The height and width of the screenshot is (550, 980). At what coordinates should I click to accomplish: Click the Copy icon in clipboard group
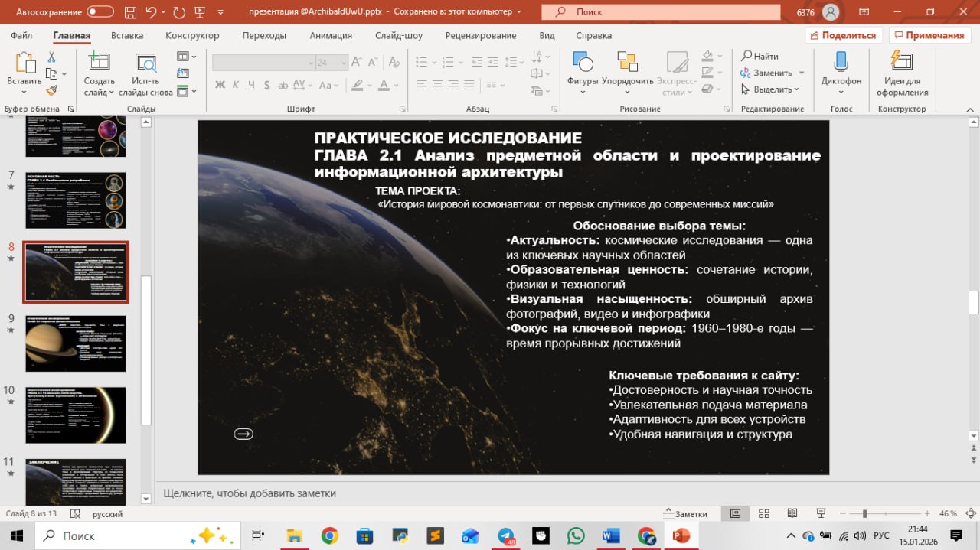(x=51, y=73)
